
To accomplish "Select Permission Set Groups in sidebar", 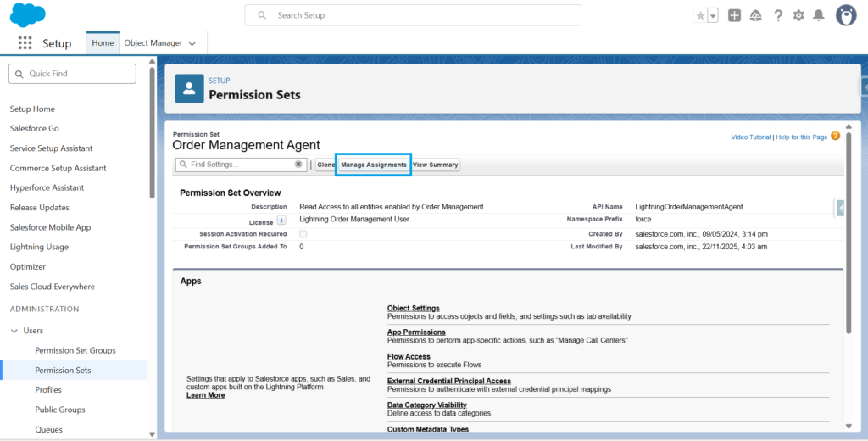I will [75, 350].
